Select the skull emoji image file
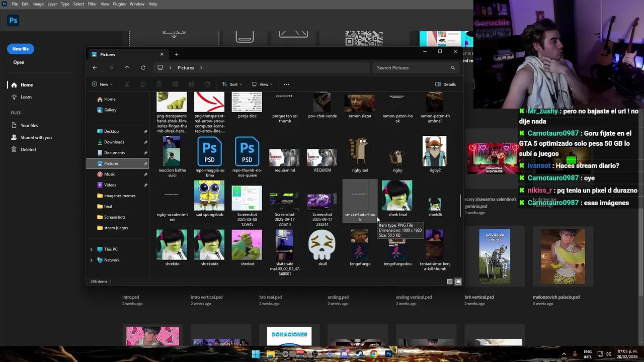644x362 pixels. tap(322, 248)
